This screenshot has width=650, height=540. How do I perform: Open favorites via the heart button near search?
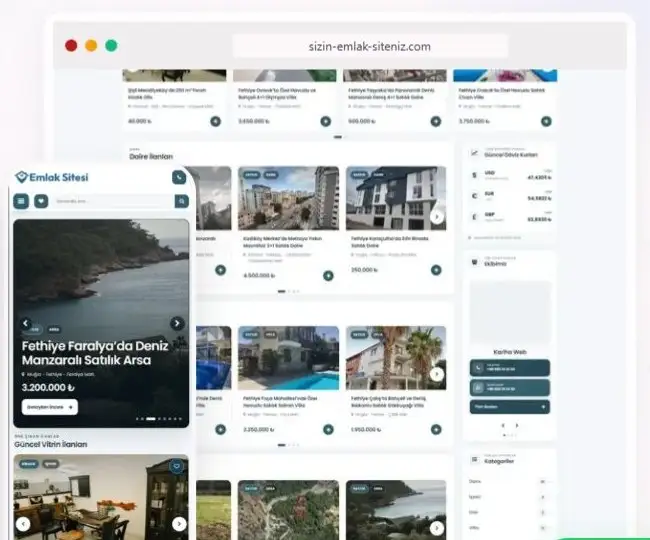pyautogui.click(x=41, y=201)
